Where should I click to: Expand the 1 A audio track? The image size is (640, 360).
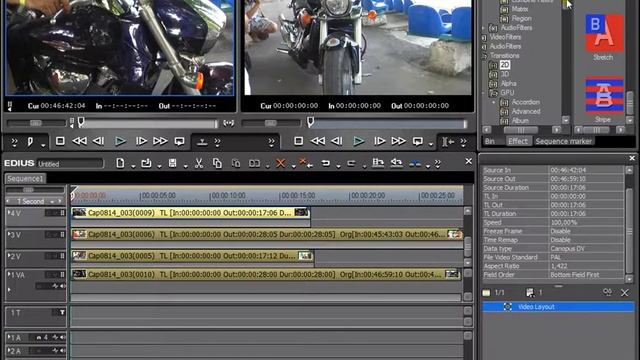(x=9, y=337)
